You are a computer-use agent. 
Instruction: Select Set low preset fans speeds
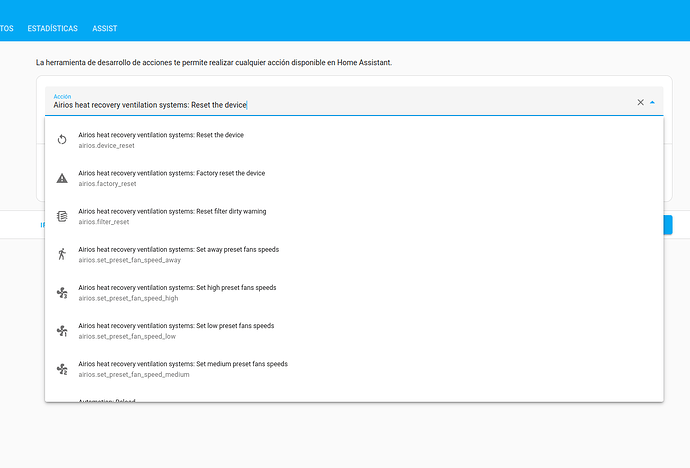click(x=175, y=331)
